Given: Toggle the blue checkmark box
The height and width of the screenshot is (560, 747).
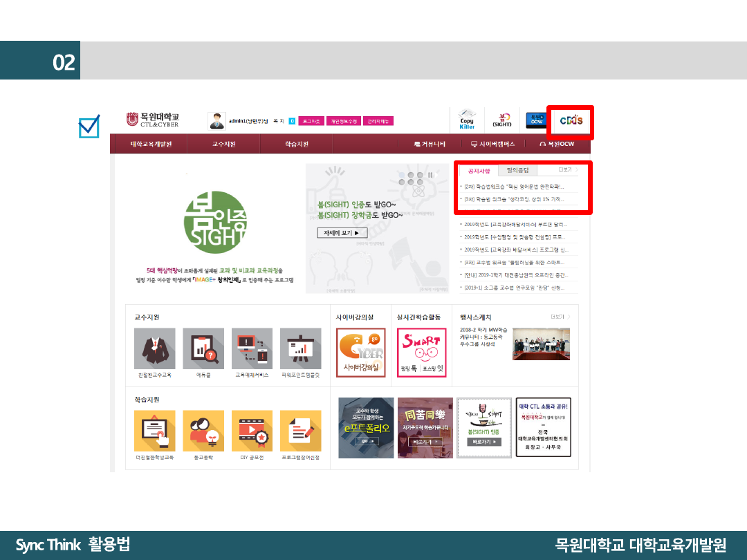Looking at the screenshot, I should tap(89, 127).
